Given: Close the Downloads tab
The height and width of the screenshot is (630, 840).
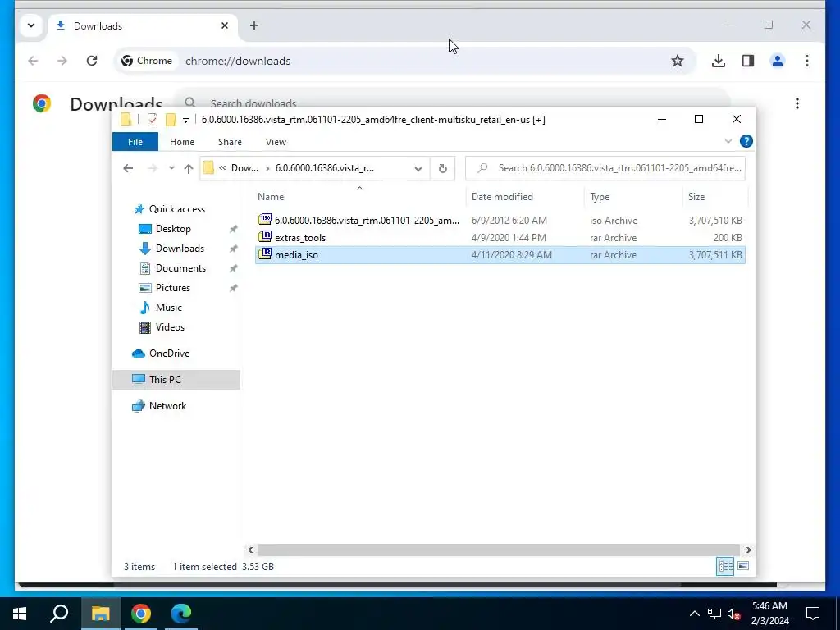Looking at the screenshot, I should pos(225,25).
